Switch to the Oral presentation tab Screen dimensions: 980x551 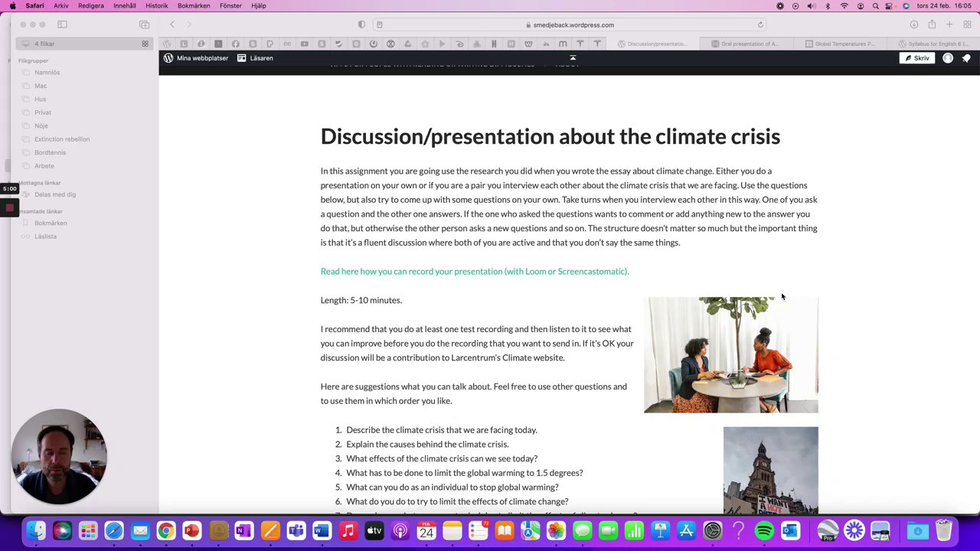pos(745,44)
